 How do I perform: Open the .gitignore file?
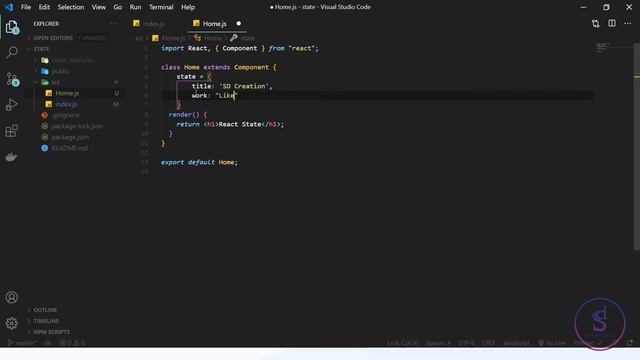pyautogui.click(x=65, y=115)
